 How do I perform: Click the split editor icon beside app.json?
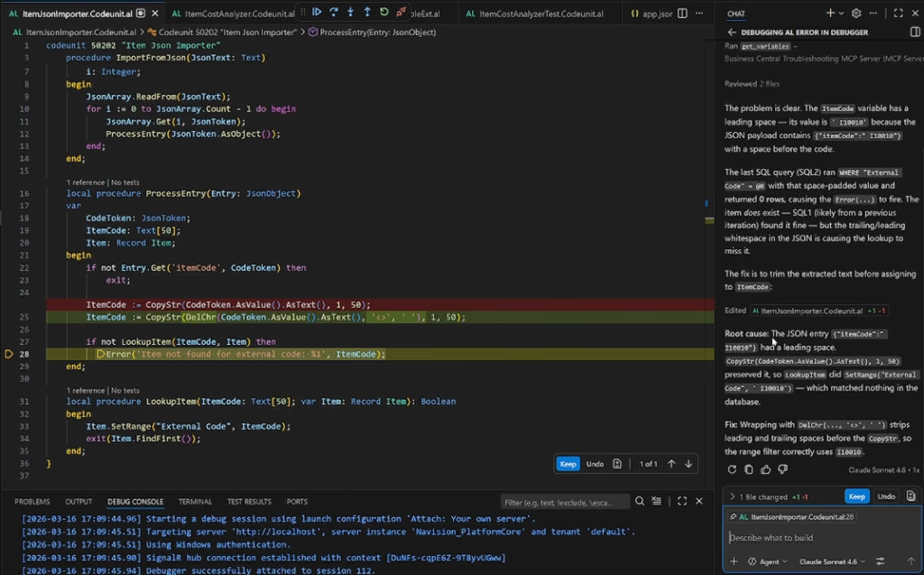point(682,13)
